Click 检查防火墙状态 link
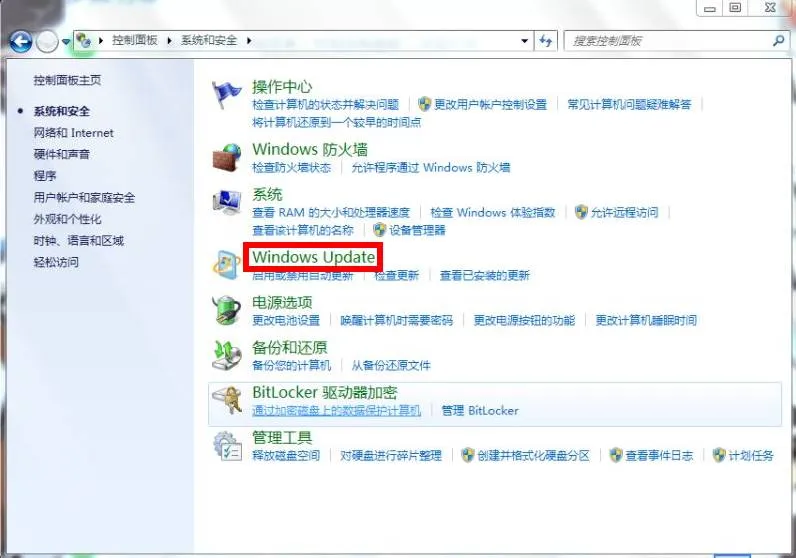 [291, 168]
